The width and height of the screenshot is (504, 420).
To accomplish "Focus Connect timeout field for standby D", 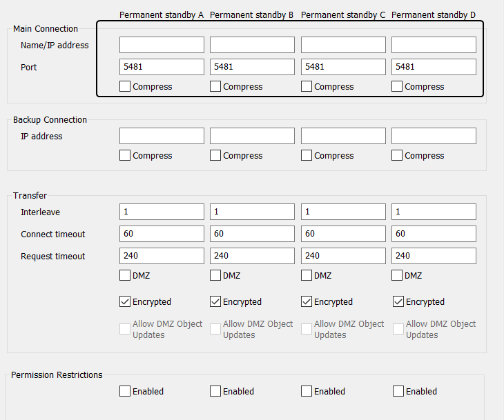I will click(434, 234).
